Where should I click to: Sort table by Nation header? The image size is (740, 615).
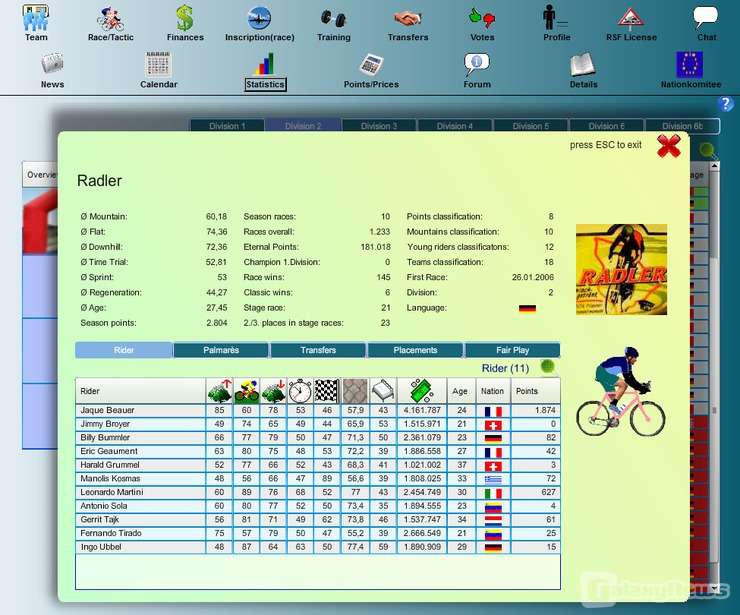click(493, 391)
